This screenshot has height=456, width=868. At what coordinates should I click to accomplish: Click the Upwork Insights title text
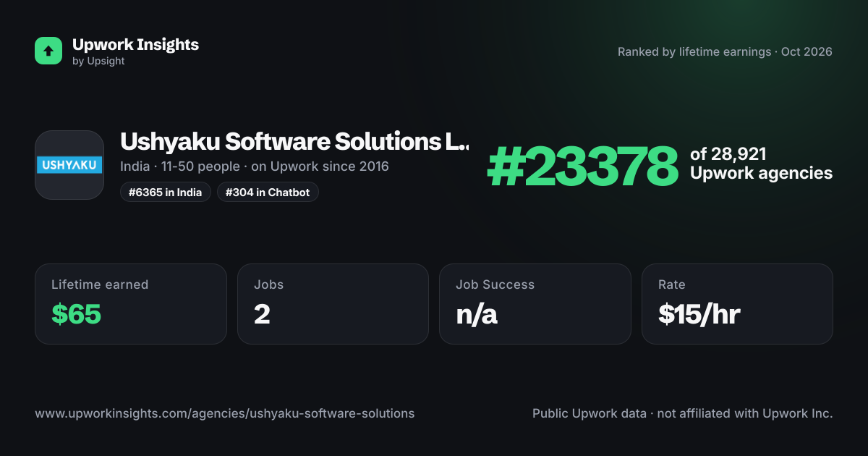(135, 44)
